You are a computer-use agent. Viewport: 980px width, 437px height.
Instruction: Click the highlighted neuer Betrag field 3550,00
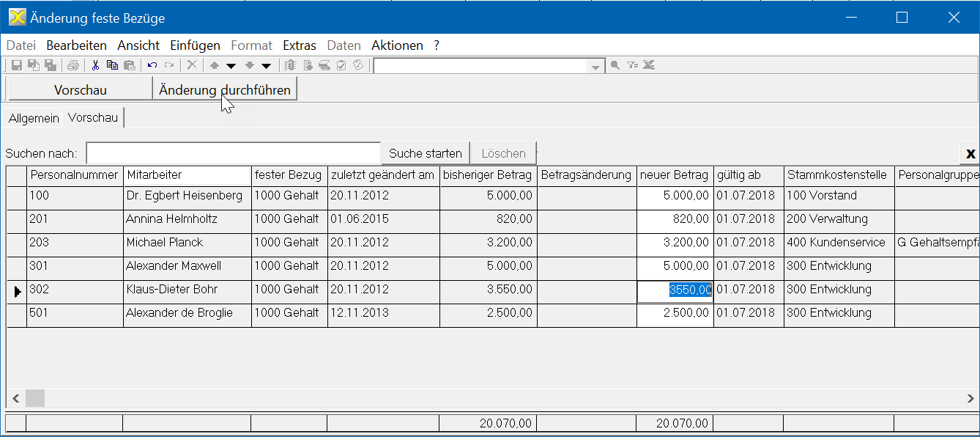(675, 290)
